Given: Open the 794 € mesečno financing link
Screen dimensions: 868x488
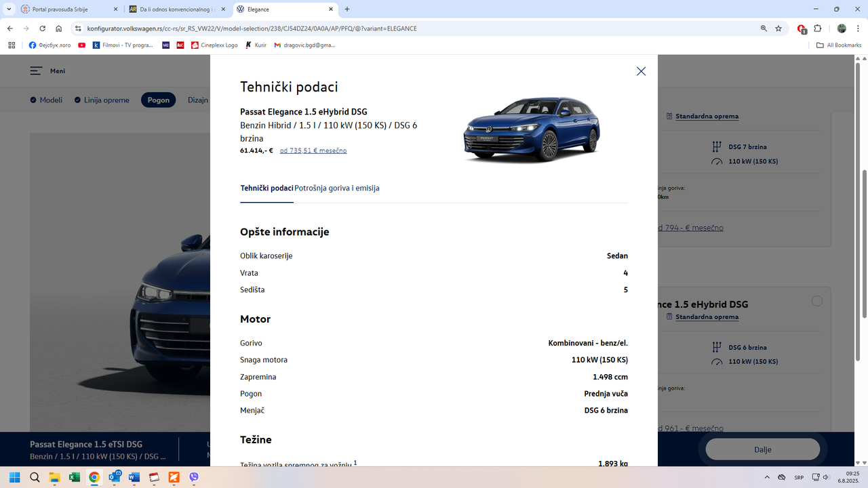Looking at the screenshot, I should point(690,228).
